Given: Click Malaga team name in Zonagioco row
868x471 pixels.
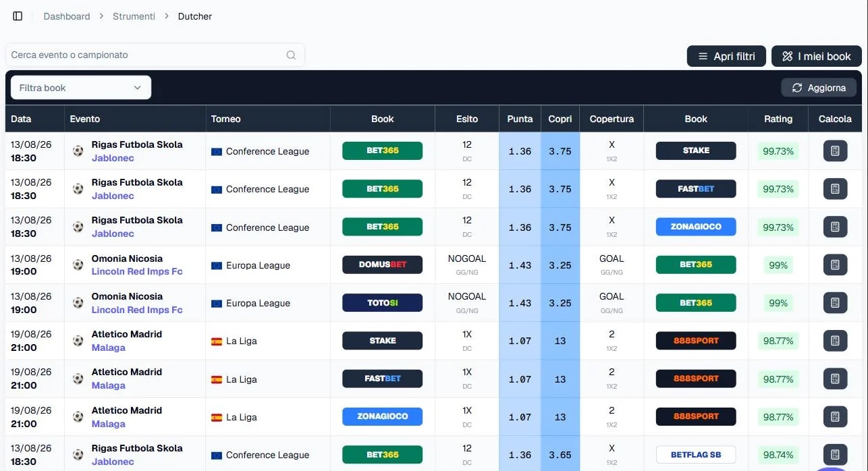Looking at the screenshot, I should (109, 424).
